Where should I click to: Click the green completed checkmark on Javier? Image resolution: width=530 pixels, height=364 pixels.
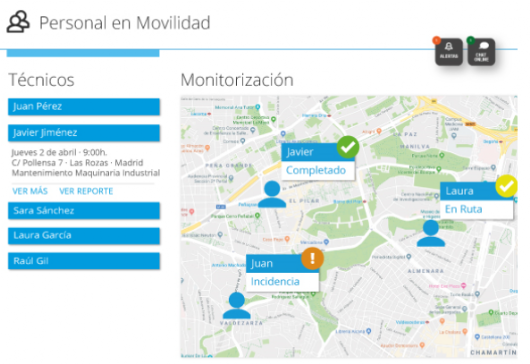[x=348, y=147]
